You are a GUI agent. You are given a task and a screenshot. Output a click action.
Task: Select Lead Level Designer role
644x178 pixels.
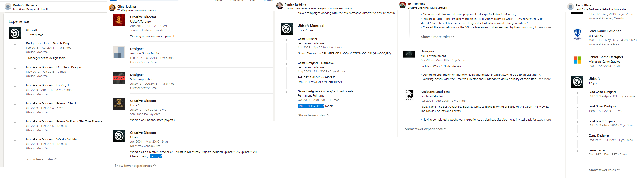[601, 121]
